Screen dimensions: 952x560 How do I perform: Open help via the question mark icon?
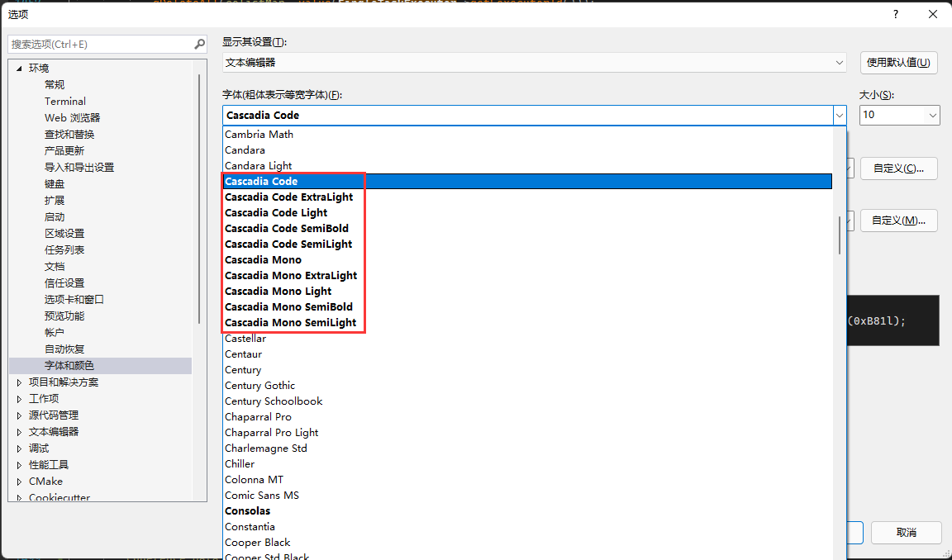[894, 13]
